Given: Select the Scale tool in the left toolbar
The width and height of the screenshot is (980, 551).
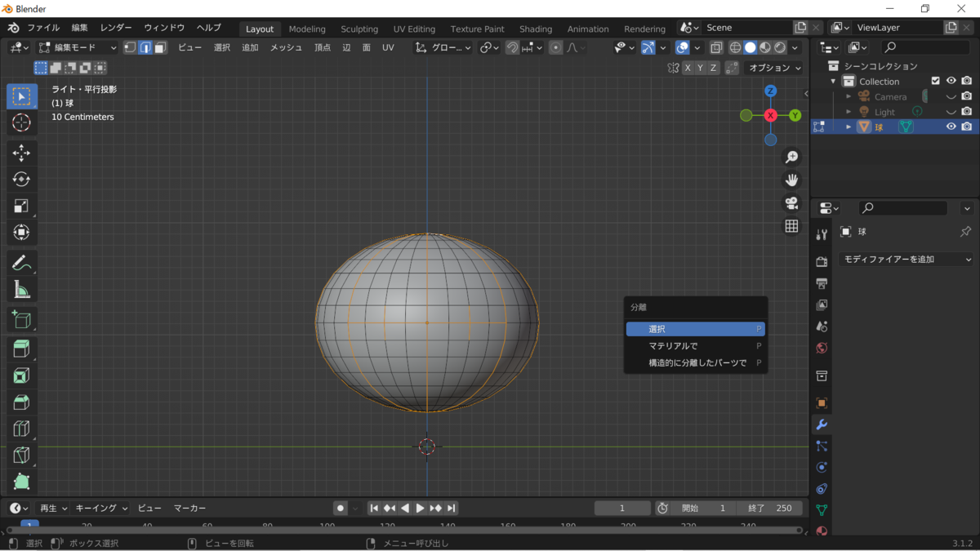Looking at the screenshot, I should tap(22, 206).
